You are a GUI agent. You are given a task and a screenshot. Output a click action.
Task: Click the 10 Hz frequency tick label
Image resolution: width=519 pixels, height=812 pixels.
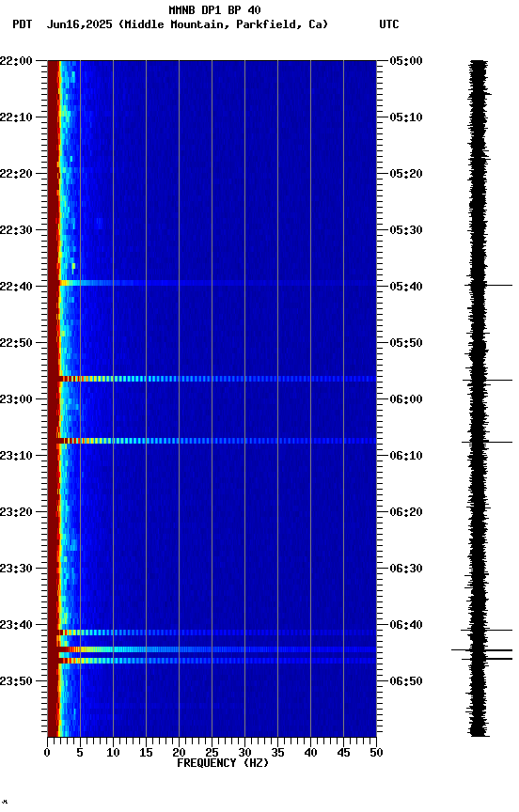coord(113,753)
